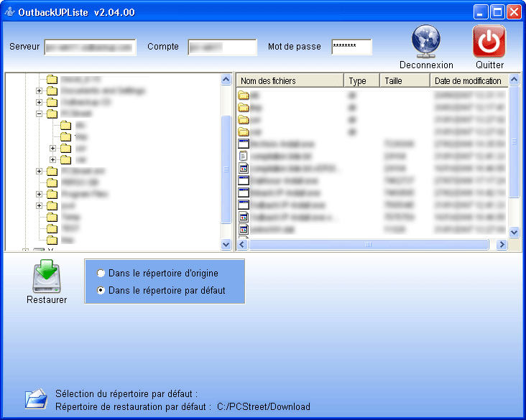
Task: Click the file list horizontal scroll right arrow
Action: (502, 244)
